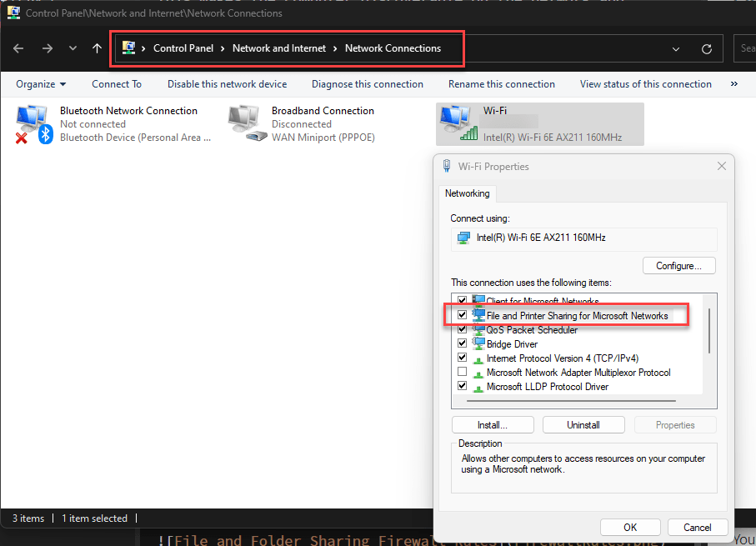Expand chevron after Control Panel breadcrumb
756x546 pixels.
pos(223,48)
